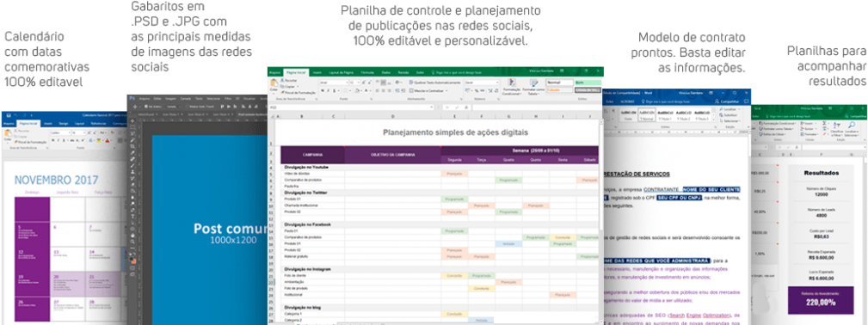Click Estilos de Célula in Excel results window
The width and height of the screenshot is (868, 325).
773,134
